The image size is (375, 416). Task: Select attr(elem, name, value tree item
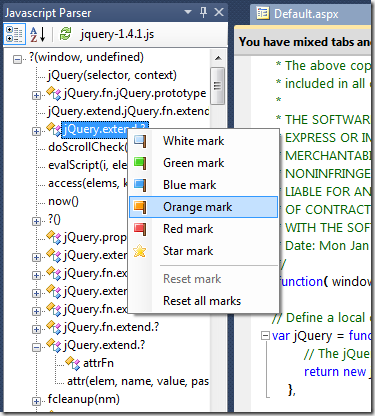[138, 381]
